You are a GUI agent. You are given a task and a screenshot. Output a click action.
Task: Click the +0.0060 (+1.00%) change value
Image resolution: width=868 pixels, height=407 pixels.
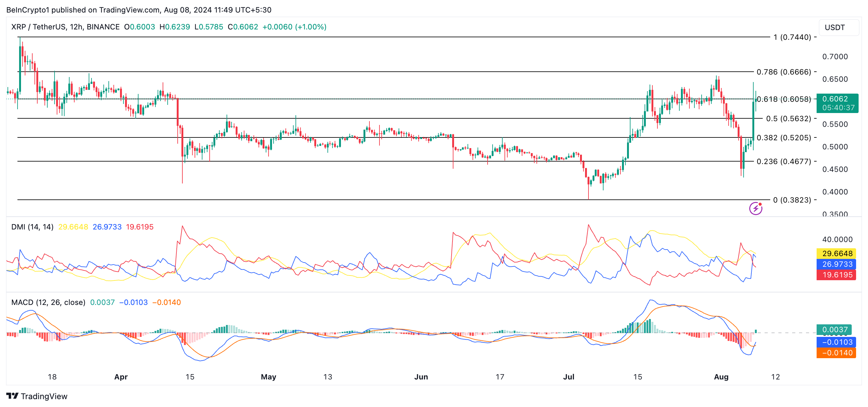(x=294, y=27)
